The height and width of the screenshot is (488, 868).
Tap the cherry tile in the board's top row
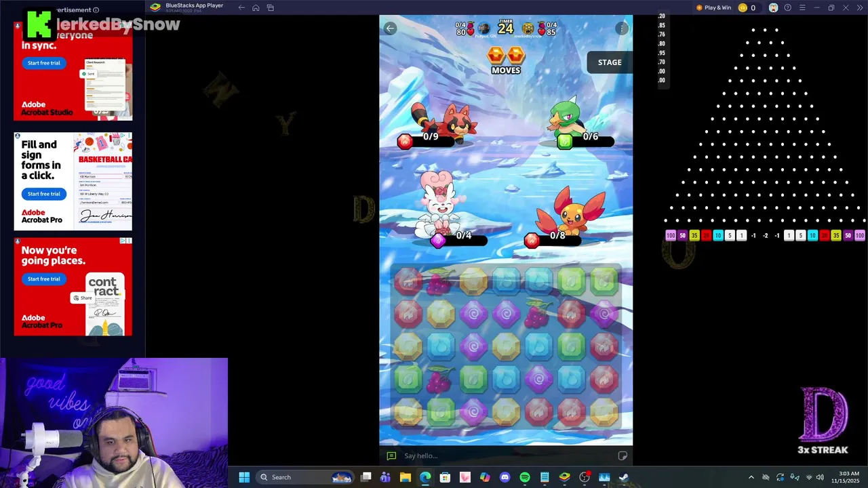pyautogui.click(x=440, y=281)
